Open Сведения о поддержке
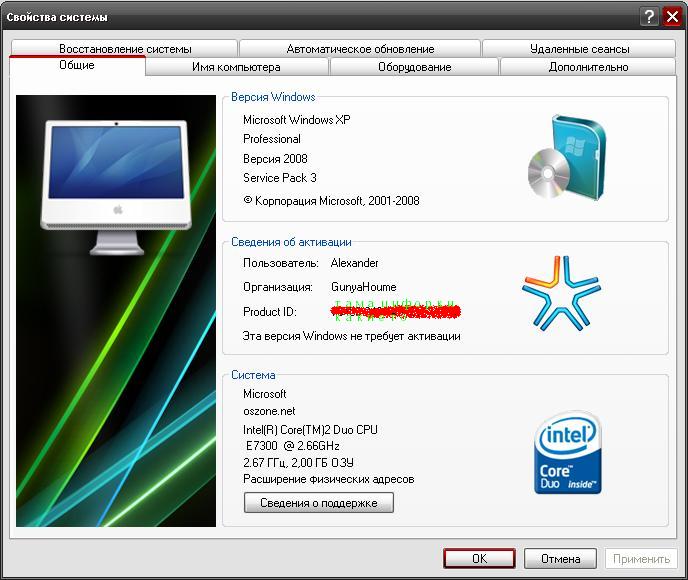Viewport: 688px width, 580px height. (319, 503)
